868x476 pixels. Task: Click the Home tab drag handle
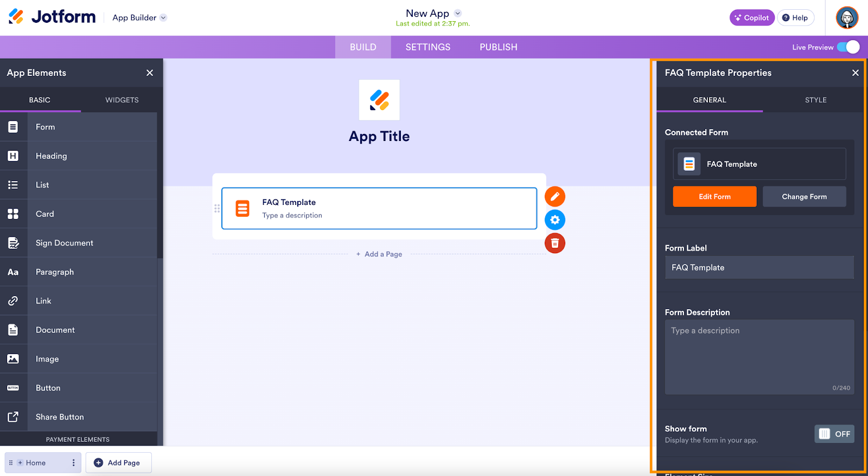(x=11, y=463)
